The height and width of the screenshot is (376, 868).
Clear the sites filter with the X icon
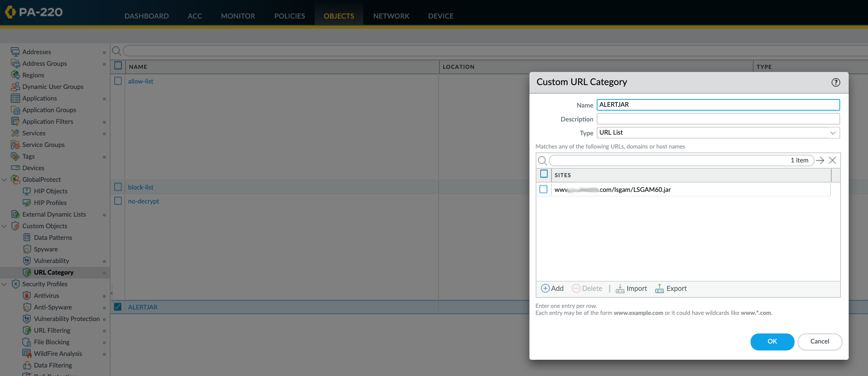click(x=833, y=160)
